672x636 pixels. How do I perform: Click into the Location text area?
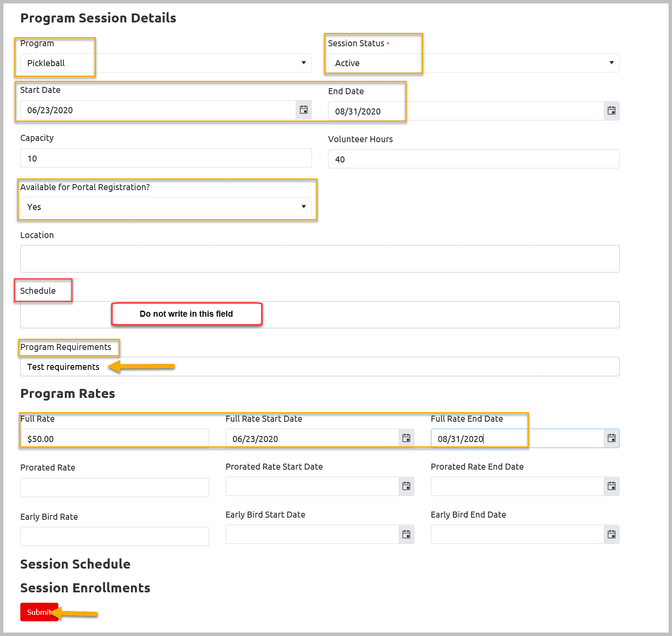point(320,259)
